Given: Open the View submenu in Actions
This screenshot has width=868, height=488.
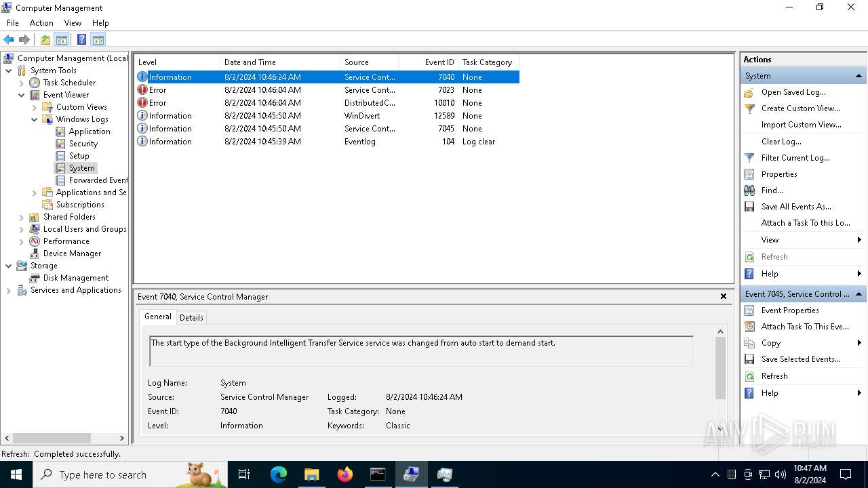Looking at the screenshot, I should 803,240.
